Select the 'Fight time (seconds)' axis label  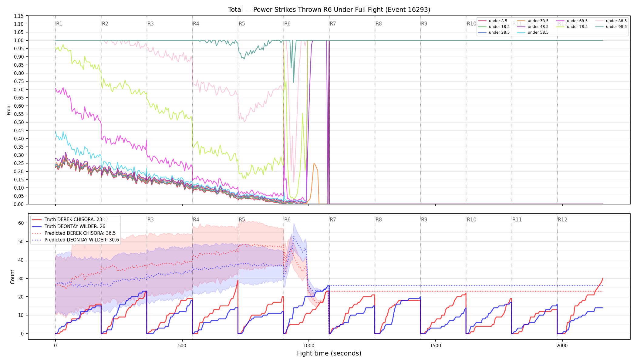tap(329, 353)
